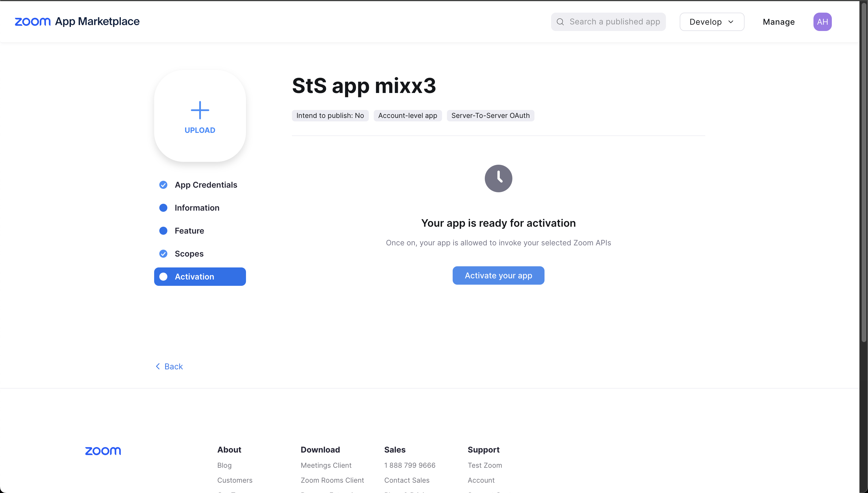The image size is (868, 493).
Task: Click 'Once on, your app is allowed' description
Action: coord(498,243)
